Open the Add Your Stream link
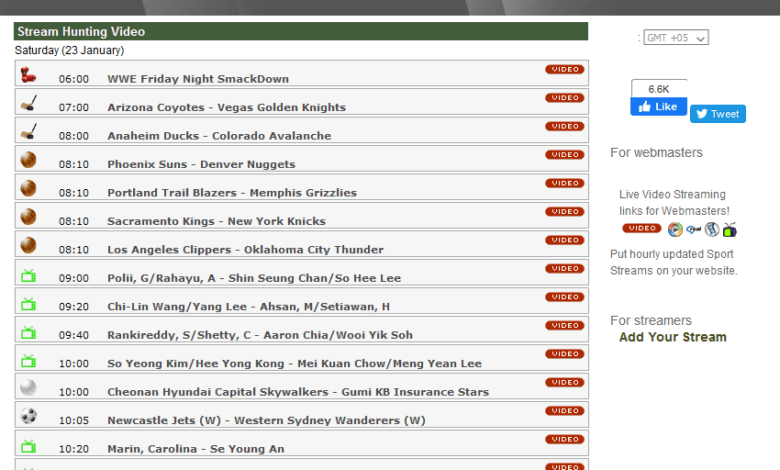The image size is (780, 470). (x=673, y=337)
